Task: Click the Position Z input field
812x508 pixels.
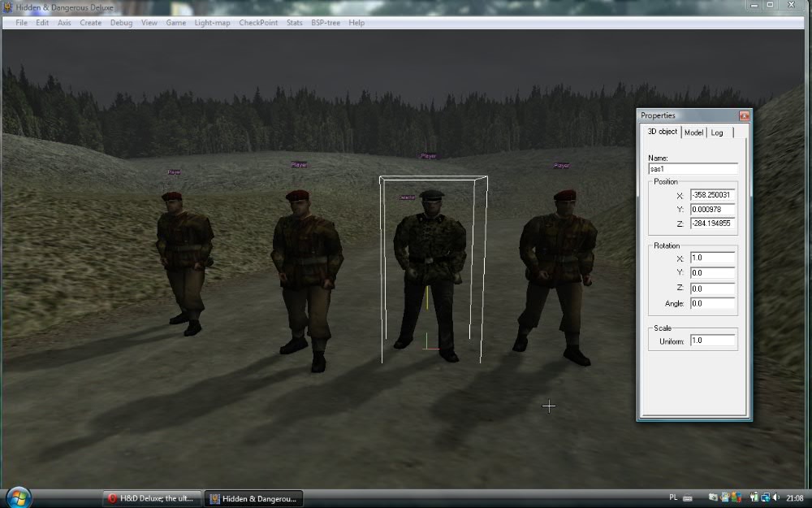Action: (713, 224)
